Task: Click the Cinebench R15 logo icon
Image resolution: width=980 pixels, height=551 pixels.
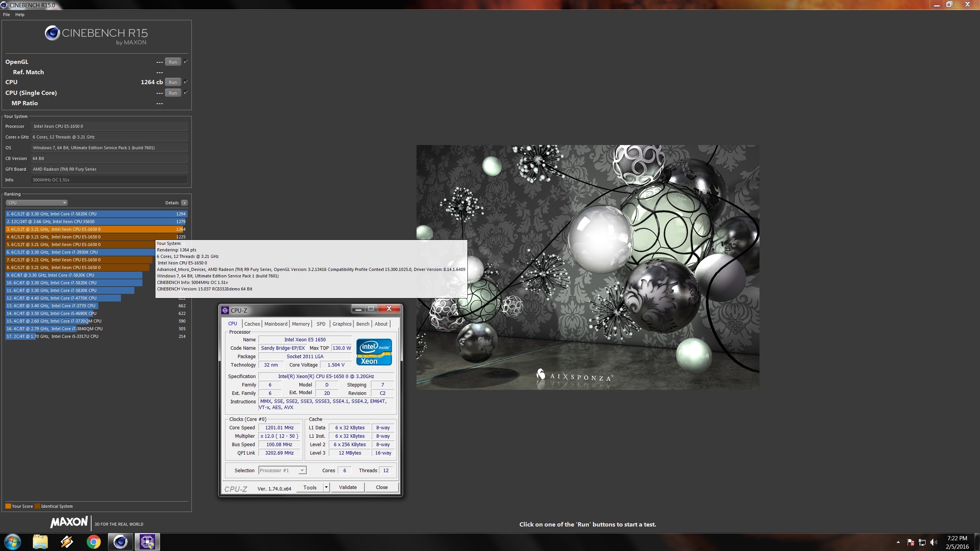Action: click(x=52, y=33)
